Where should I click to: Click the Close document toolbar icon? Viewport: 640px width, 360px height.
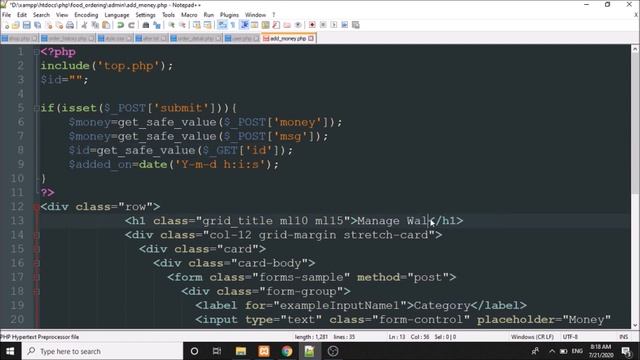[x=49, y=25]
